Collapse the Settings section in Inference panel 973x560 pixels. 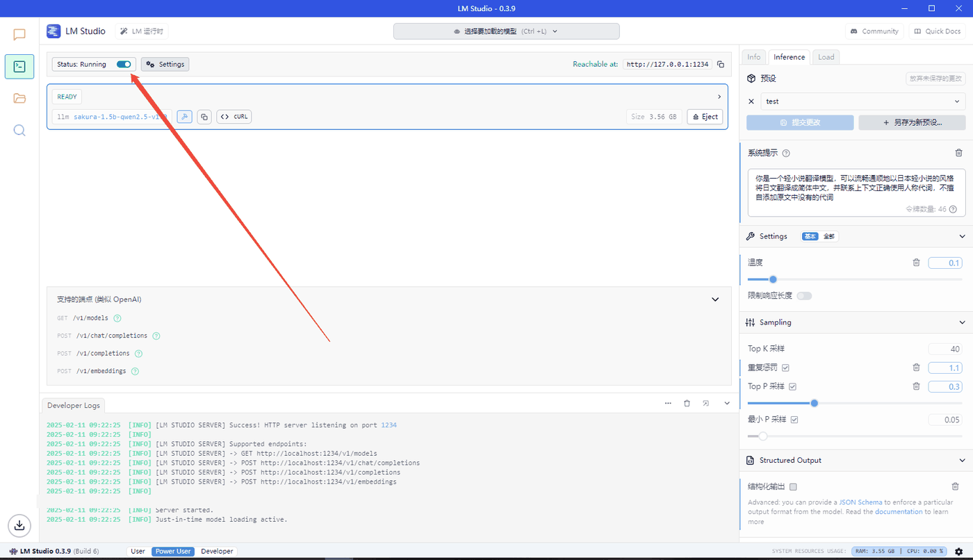point(962,237)
